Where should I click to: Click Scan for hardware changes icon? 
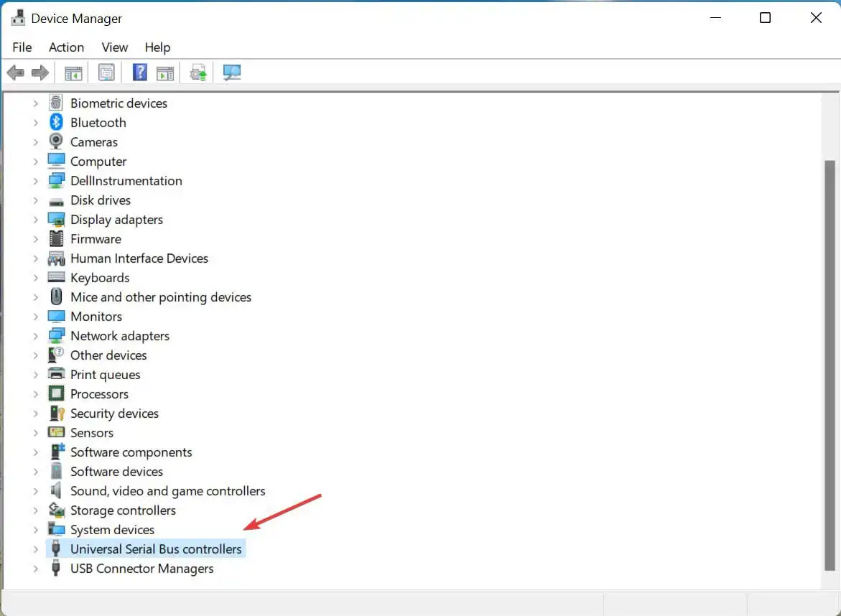tap(231, 73)
